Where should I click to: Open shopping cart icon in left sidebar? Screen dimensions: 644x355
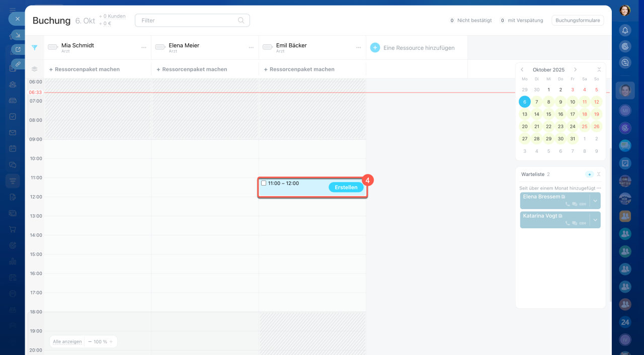click(13, 229)
